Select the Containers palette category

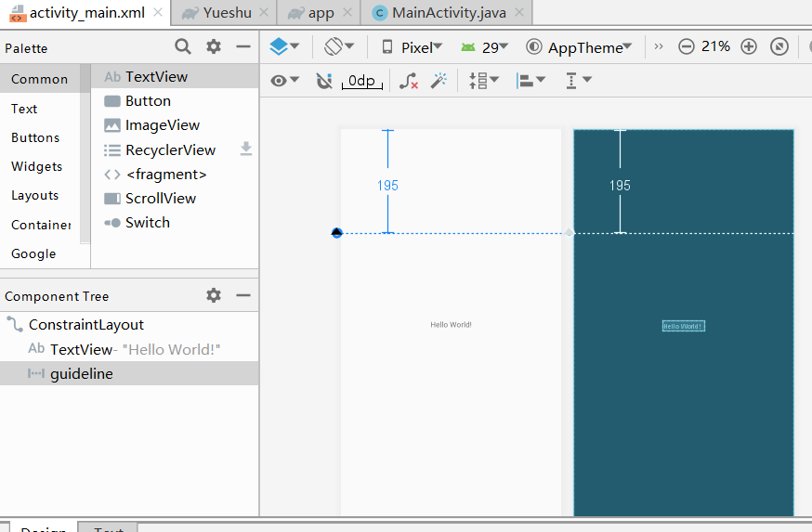point(41,225)
